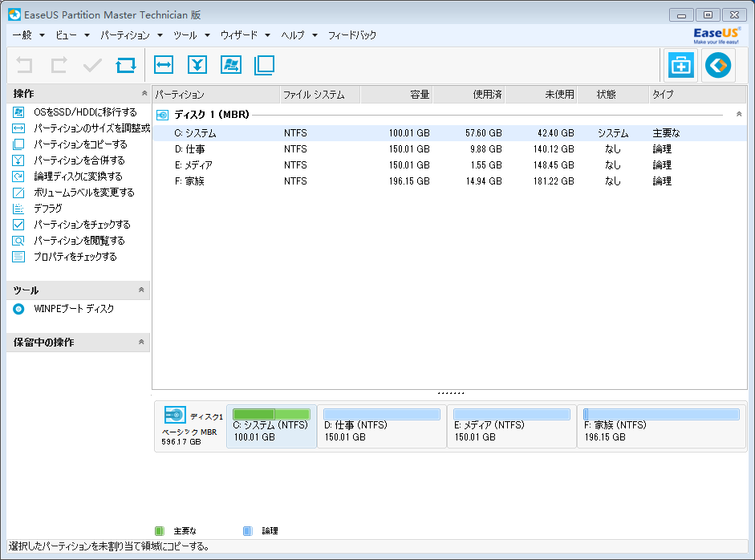The height and width of the screenshot is (560, 755).
Task: Click the Undo toolbar icon
Action: click(25, 65)
